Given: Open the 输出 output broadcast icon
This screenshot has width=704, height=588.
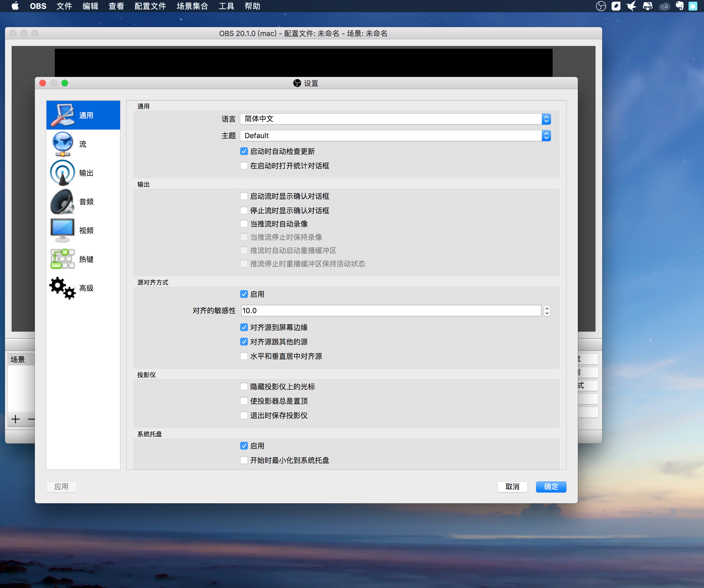Looking at the screenshot, I should [x=63, y=173].
